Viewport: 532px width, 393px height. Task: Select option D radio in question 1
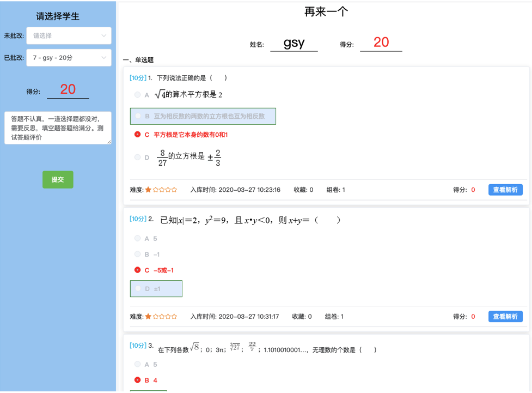pyautogui.click(x=137, y=158)
